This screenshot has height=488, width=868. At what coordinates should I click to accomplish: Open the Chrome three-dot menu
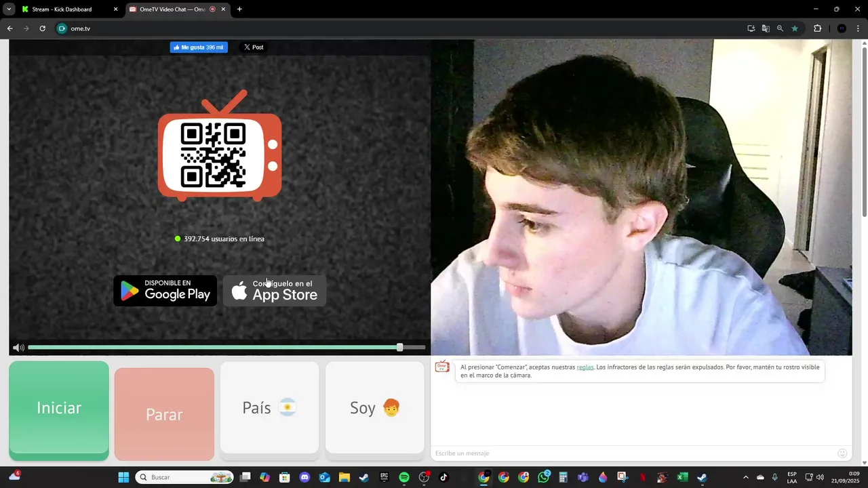tap(859, 28)
